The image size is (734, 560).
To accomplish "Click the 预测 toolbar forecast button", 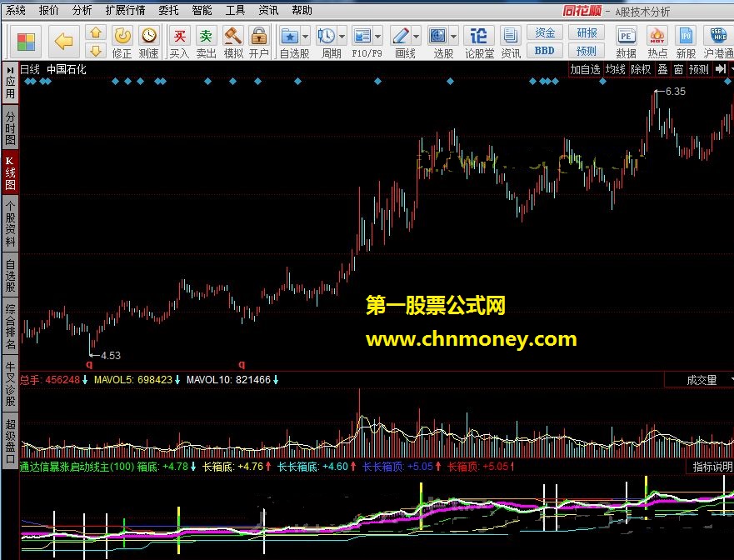I will coord(587,51).
